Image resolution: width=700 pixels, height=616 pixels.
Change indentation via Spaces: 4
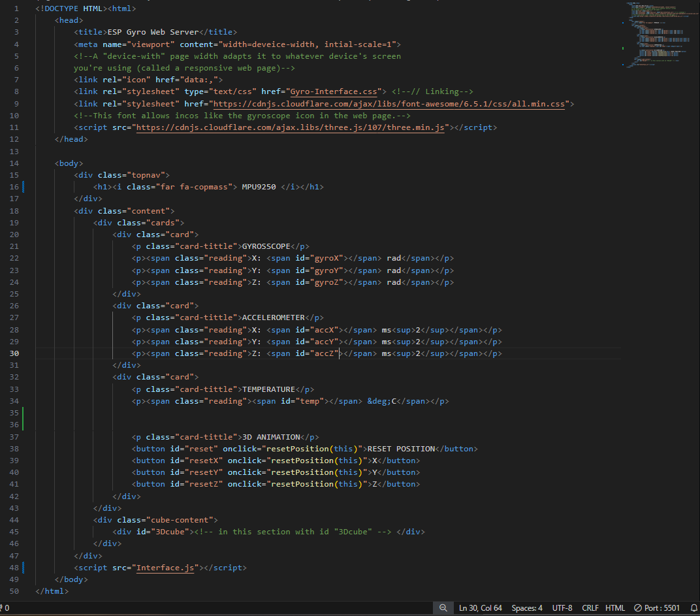[x=527, y=608]
